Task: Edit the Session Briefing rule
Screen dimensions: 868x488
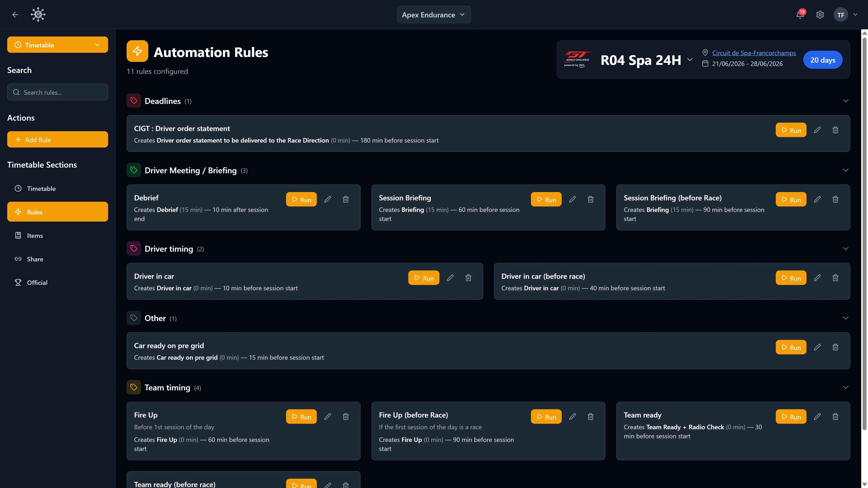Action: [x=573, y=199]
